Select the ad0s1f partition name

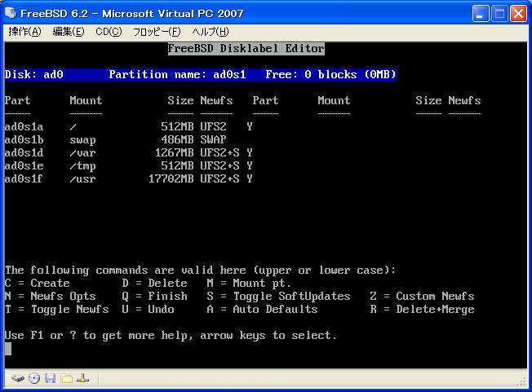pos(24,178)
